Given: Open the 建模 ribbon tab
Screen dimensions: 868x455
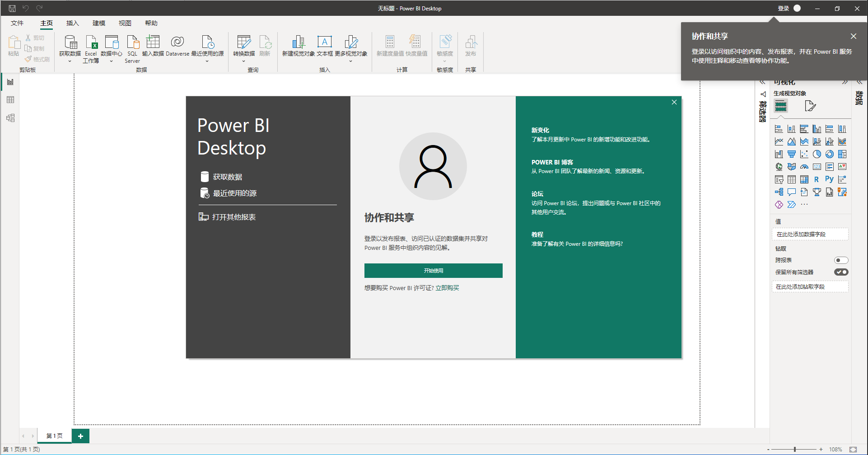Looking at the screenshot, I should click(x=99, y=23).
